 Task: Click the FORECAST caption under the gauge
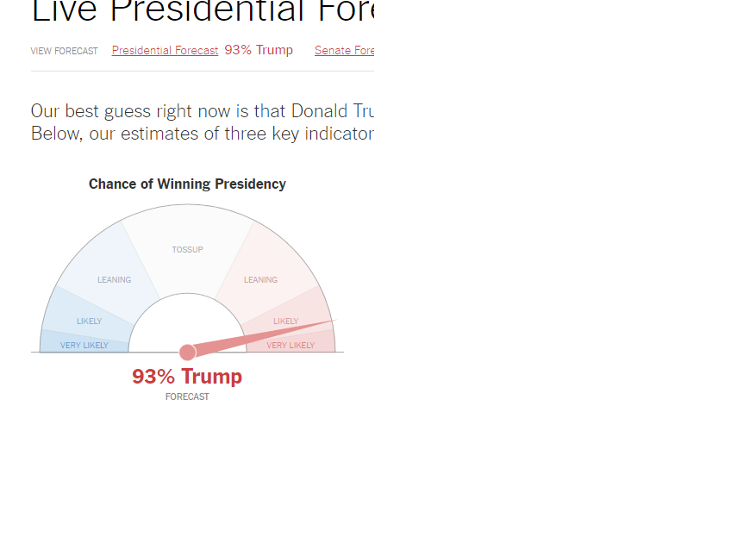pyautogui.click(x=187, y=397)
